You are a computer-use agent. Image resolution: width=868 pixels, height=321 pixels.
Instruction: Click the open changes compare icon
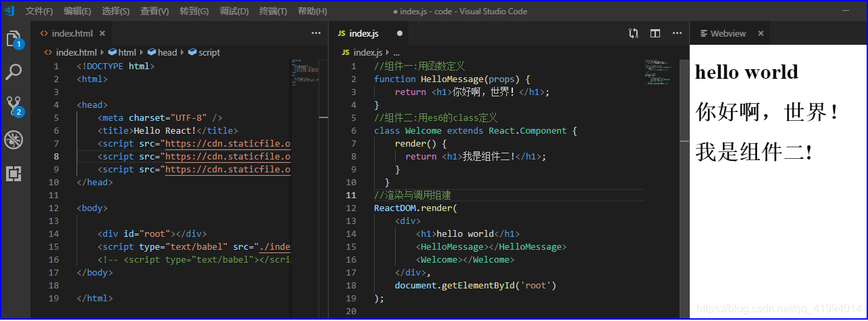634,33
